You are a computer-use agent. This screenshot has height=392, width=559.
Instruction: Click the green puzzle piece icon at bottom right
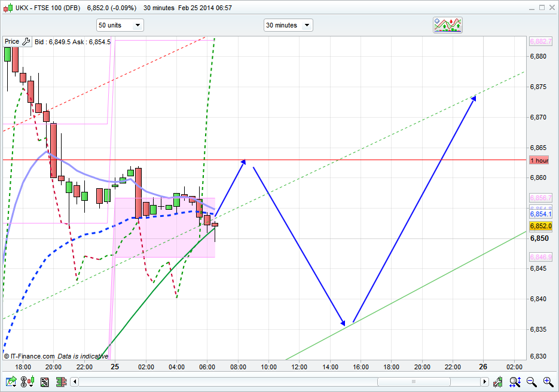tap(498, 381)
